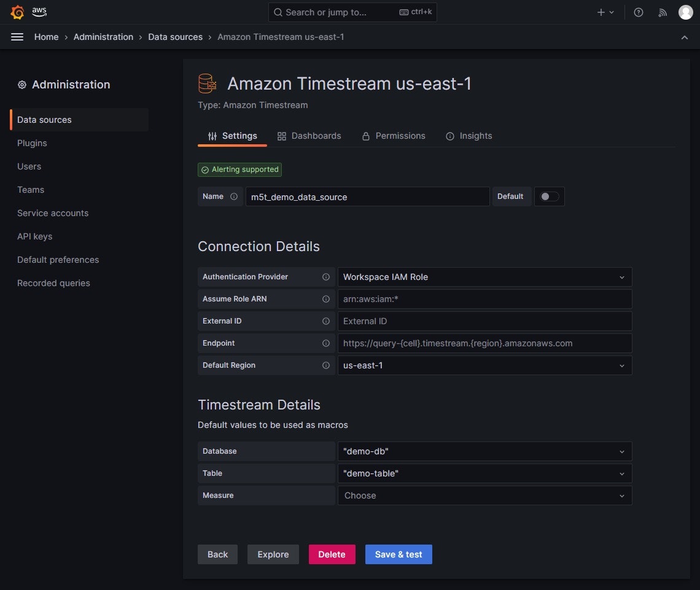The height and width of the screenshot is (590, 700).
Task: Toggle the hamburger navigation menu
Action: tap(17, 37)
